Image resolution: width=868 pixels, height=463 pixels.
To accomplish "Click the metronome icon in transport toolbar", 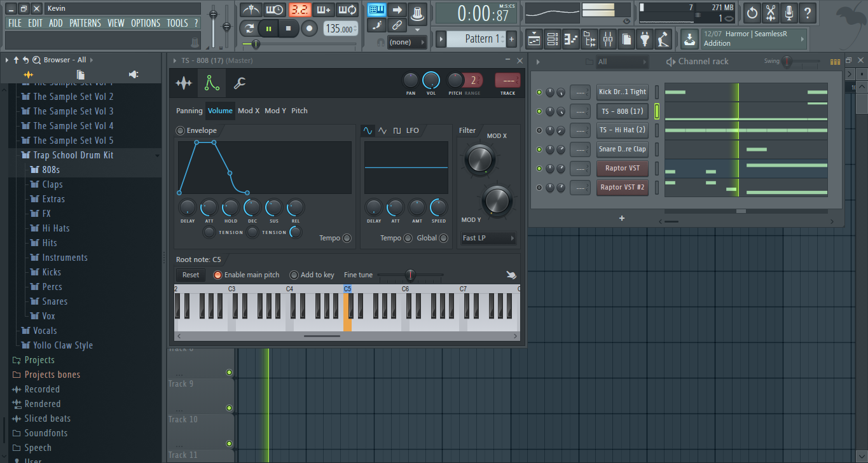I will click(251, 10).
